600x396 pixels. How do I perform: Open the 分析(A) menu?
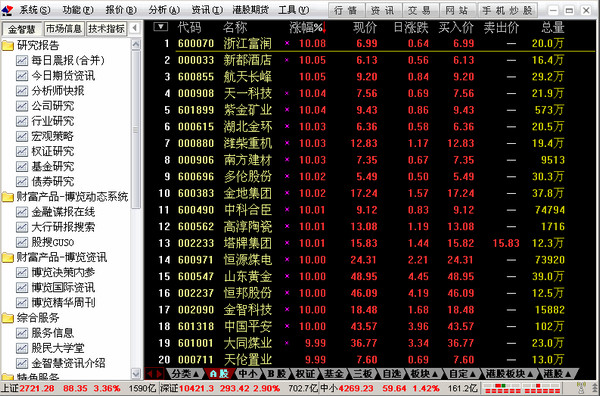[164, 10]
